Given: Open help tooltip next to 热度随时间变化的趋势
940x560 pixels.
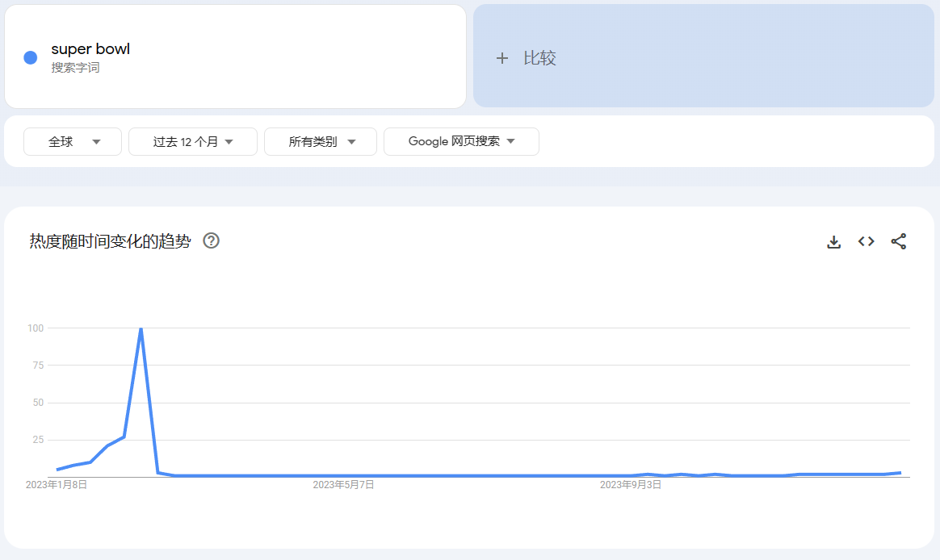Looking at the screenshot, I should pos(211,240).
